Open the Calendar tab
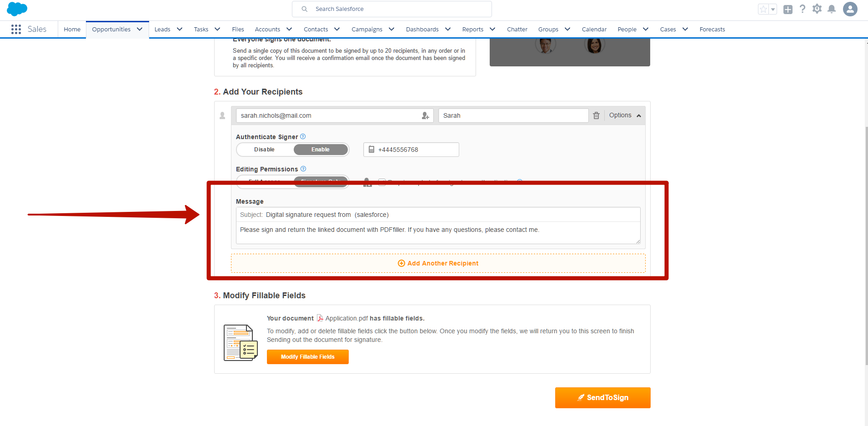The width and height of the screenshot is (868, 426). [x=594, y=29]
